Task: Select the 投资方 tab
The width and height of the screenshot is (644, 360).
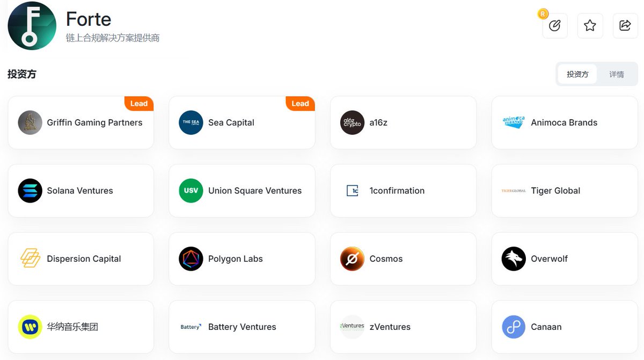Action: click(x=577, y=74)
